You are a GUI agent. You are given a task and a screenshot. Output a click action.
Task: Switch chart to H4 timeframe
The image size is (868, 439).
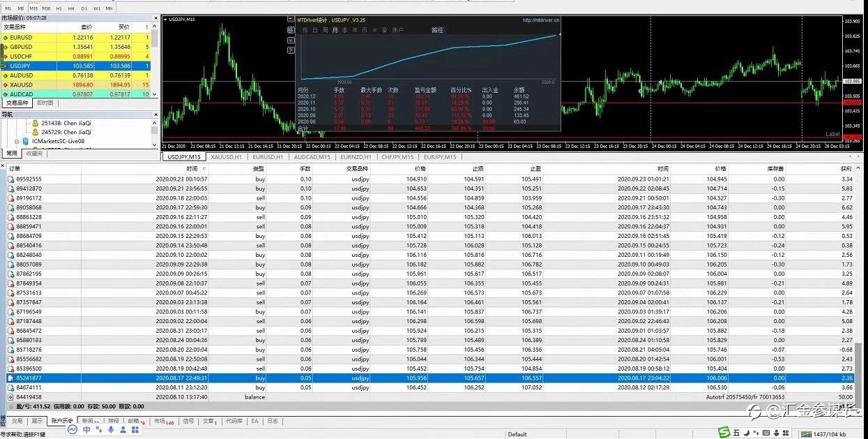coord(71,8)
